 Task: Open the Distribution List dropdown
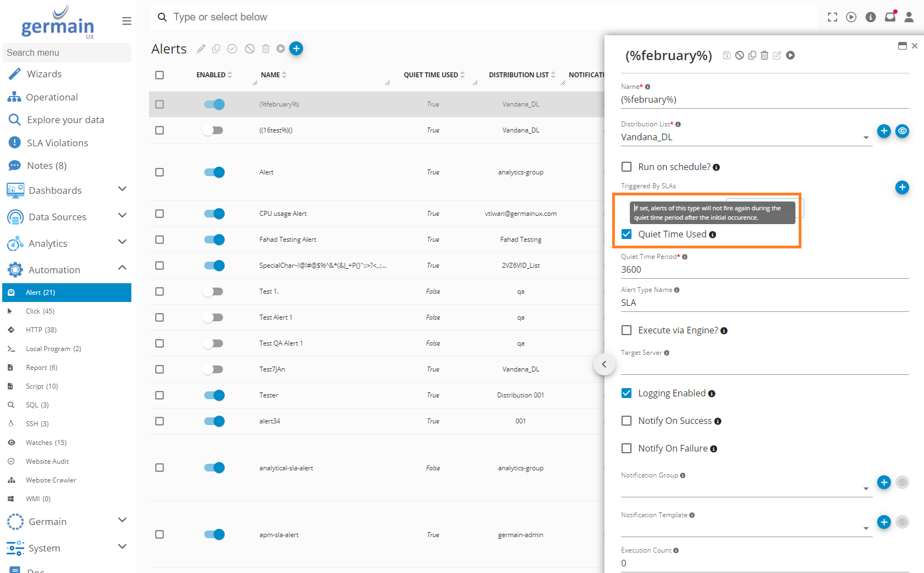(x=865, y=137)
